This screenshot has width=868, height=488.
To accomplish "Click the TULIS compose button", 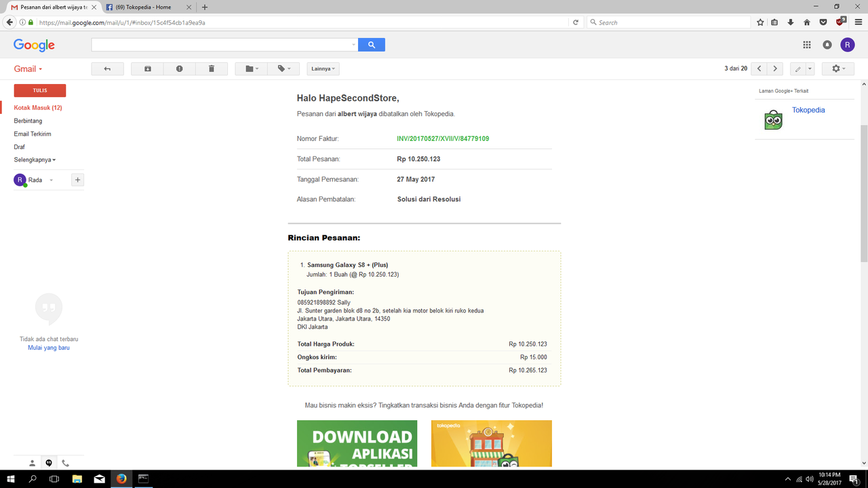I will [40, 90].
